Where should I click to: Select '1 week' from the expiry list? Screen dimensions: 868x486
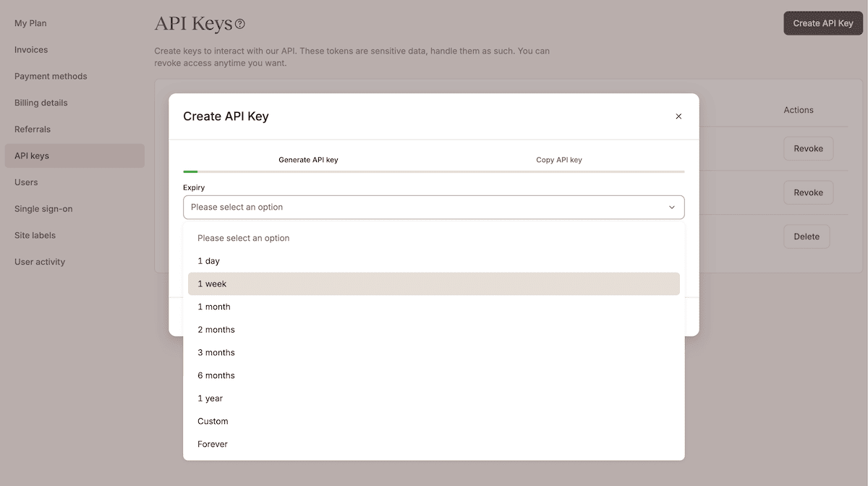click(434, 284)
